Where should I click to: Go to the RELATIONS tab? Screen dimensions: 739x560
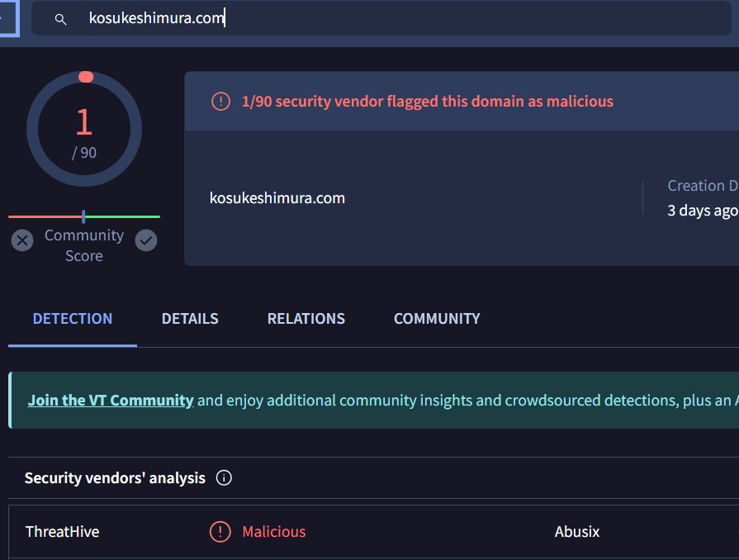tap(306, 319)
